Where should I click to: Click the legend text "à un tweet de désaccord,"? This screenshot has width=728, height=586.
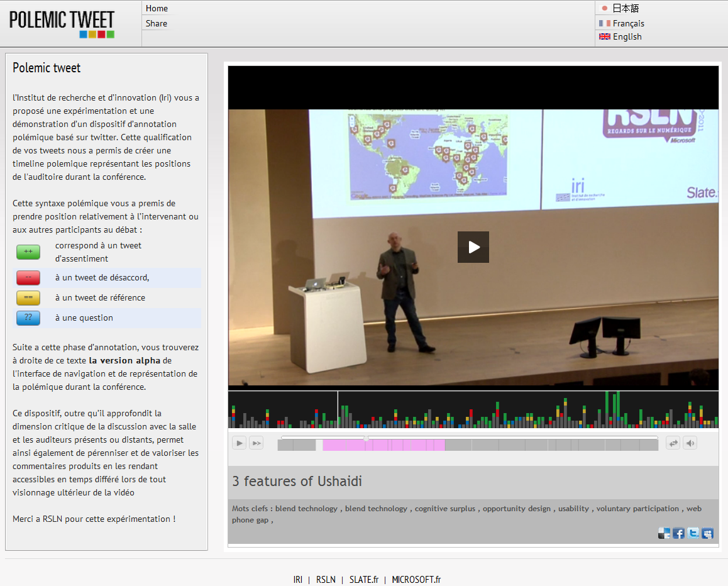[102, 278]
